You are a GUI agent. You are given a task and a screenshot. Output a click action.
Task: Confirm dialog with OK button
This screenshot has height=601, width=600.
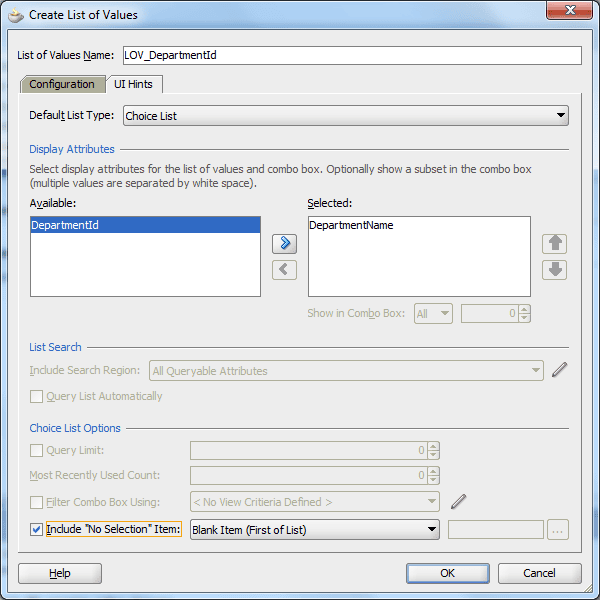pos(447,573)
